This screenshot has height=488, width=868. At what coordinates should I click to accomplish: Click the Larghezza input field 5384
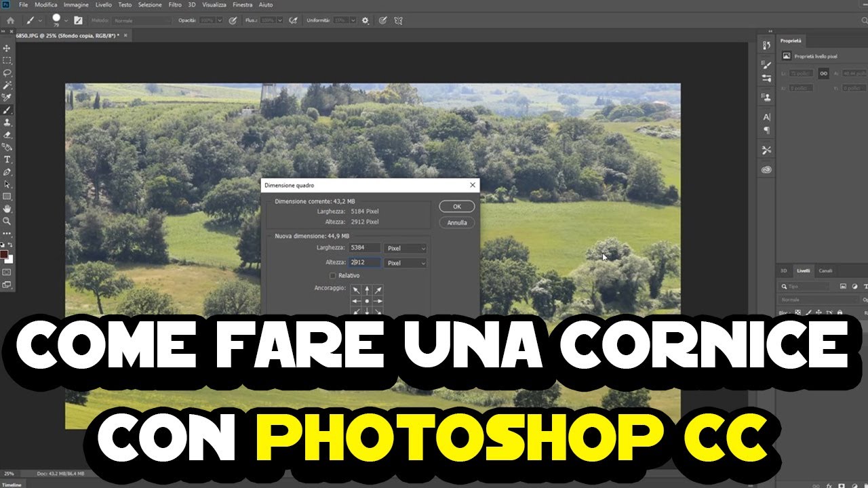pyautogui.click(x=365, y=248)
